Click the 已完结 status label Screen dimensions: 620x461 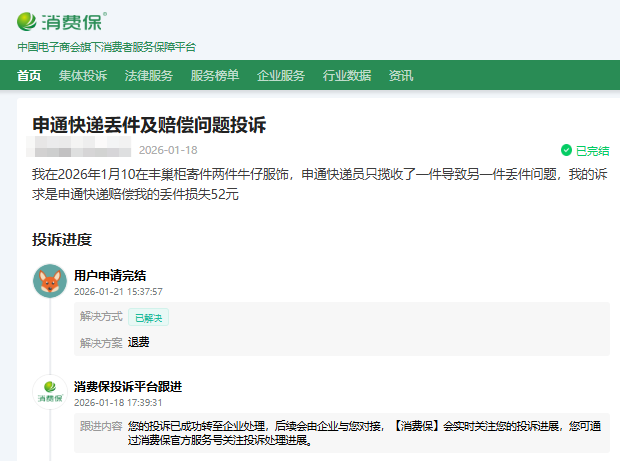click(x=592, y=151)
